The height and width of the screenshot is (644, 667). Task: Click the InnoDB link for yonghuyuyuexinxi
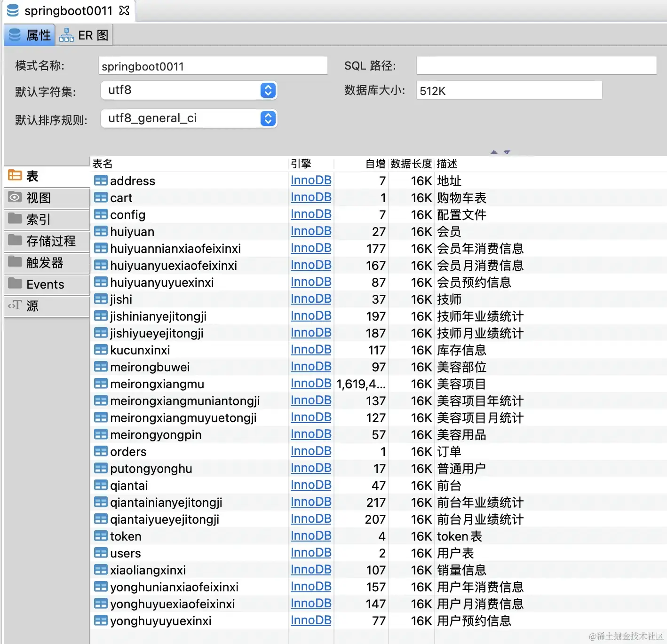pyautogui.click(x=311, y=620)
